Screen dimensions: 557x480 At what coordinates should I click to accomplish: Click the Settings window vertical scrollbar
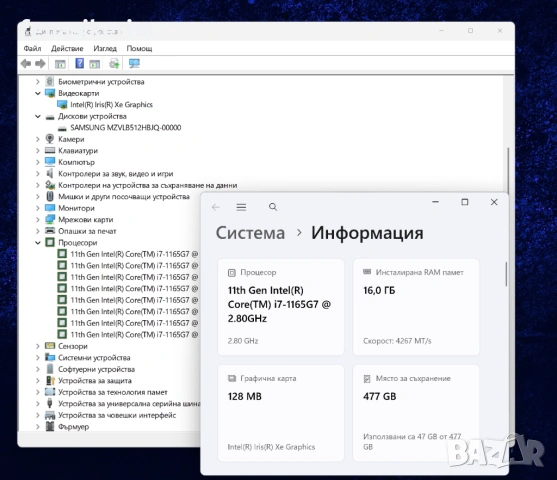pos(506,274)
